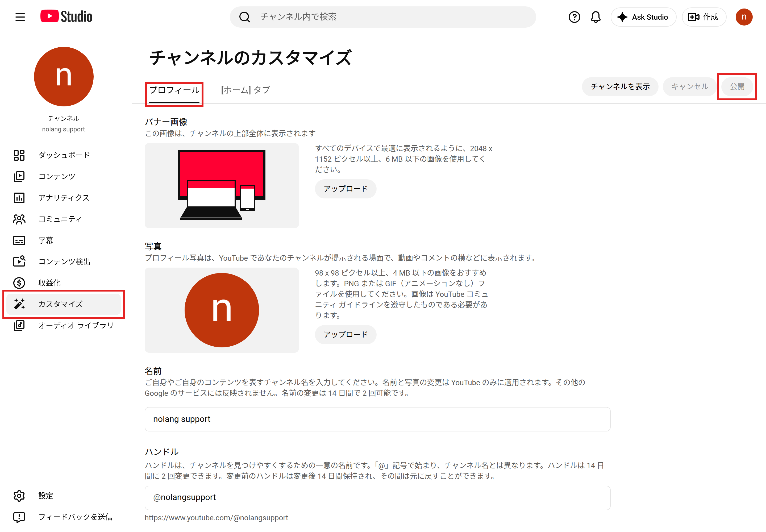Open account avatar menu in header
This screenshot has height=532, width=766.
pyautogui.click(x=744, y=17)
